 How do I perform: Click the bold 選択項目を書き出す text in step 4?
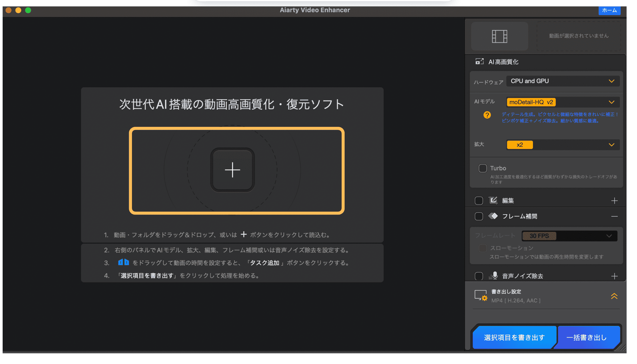(x=147, y=275)
